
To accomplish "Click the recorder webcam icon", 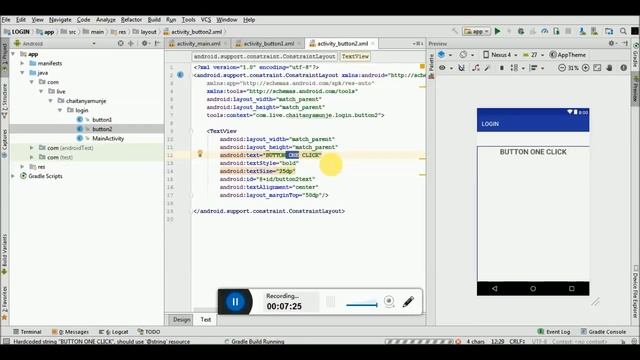I will 389,302.
